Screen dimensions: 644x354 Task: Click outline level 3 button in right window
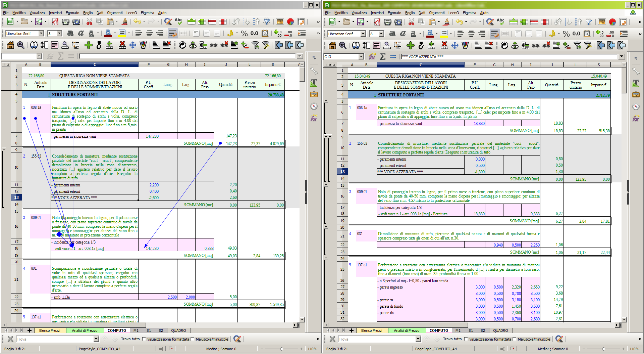334,64
